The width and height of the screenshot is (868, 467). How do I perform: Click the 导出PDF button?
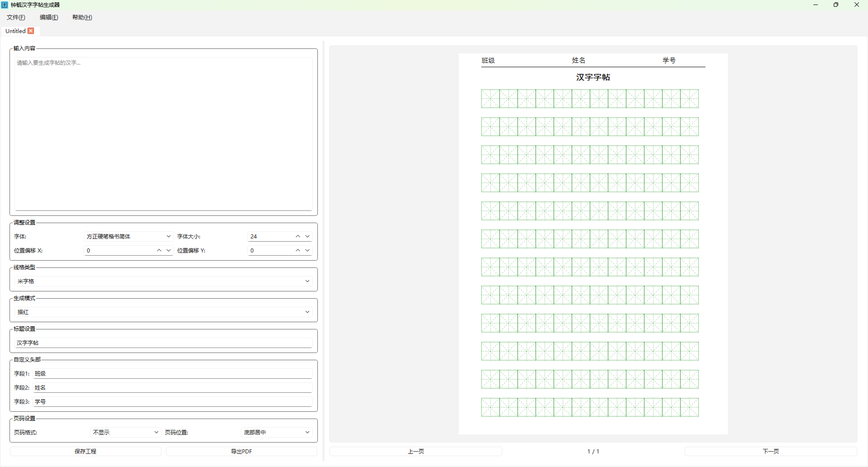pyautogui.click(x=241, y=451)
